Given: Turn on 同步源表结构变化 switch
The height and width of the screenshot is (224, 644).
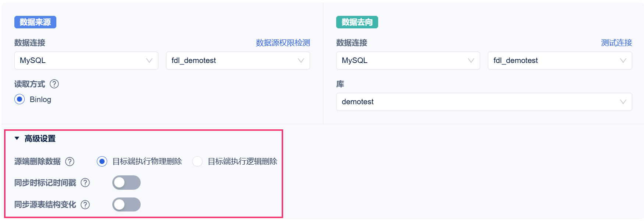Looking at the screenshot, I should coord(126,204).
